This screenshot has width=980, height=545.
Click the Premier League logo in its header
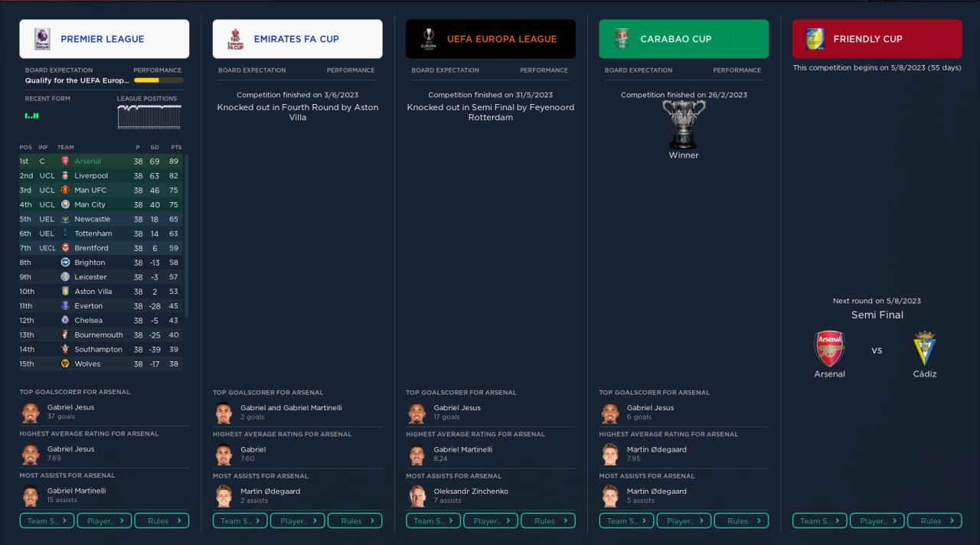tap(42, 39)
